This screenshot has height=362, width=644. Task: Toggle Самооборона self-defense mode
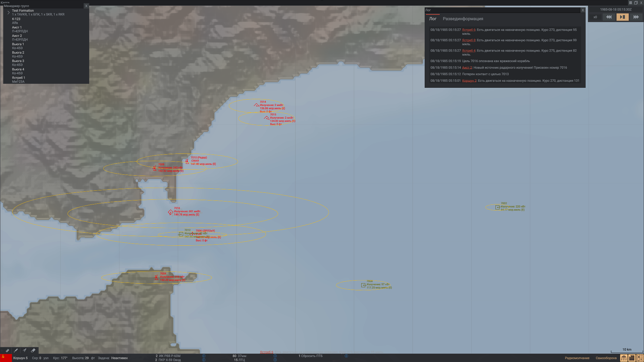pos(606,358)
